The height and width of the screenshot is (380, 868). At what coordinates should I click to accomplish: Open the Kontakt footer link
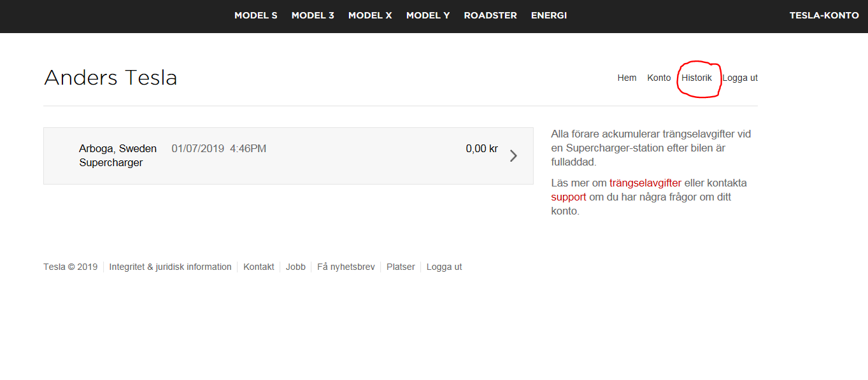[x=259, y=267]
